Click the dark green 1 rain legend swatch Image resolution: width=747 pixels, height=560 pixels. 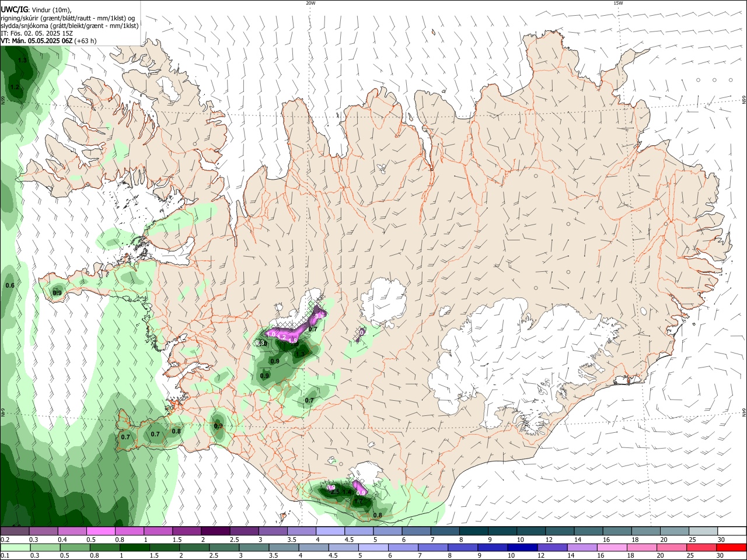pos(135,547)
